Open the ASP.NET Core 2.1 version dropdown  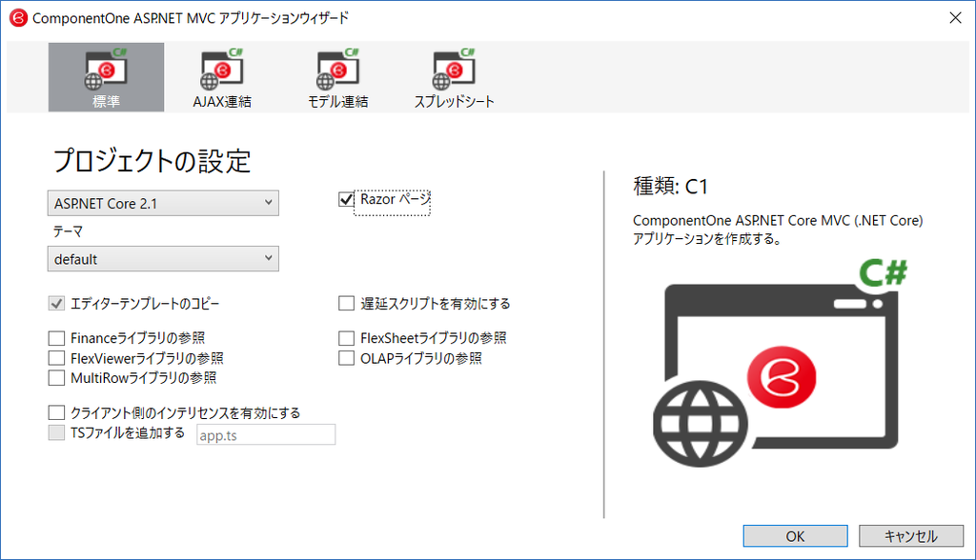click(163, 204)
